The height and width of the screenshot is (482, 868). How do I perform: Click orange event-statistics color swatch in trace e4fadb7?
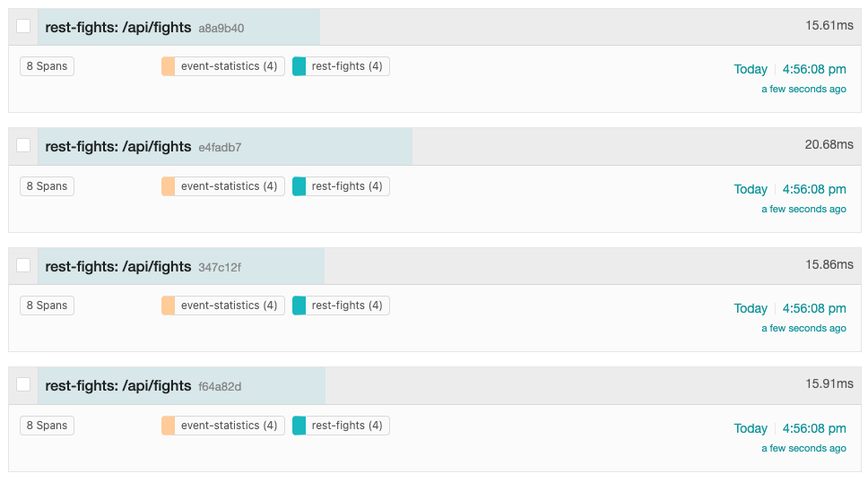(x=169, y=186)
